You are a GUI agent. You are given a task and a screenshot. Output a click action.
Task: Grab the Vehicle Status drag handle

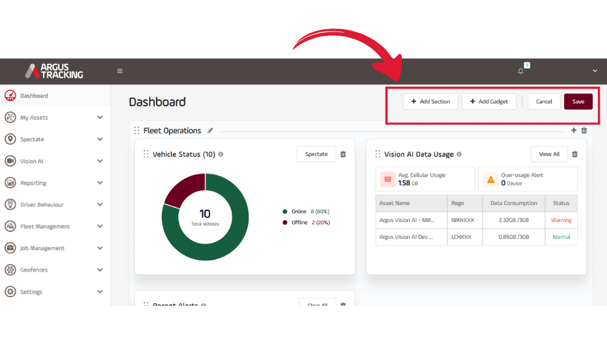tap(146, 154)
